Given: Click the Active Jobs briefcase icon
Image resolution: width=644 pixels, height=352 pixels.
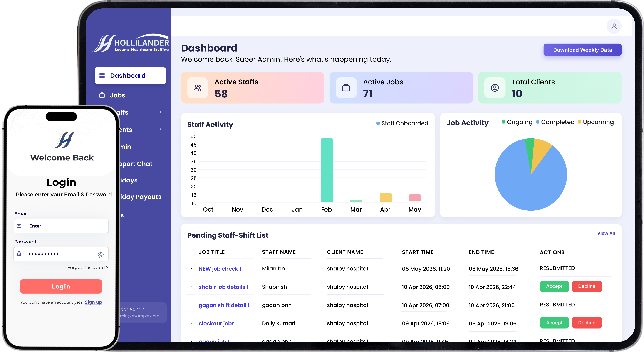Looking at the screenshot, I should tap(346, 88).
